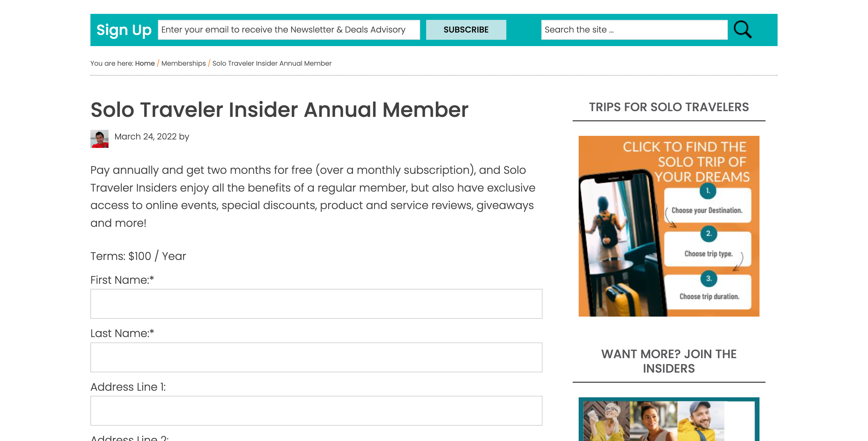Click the SUBSCRIBE button
868x441 pixels.
coord(466,30)
